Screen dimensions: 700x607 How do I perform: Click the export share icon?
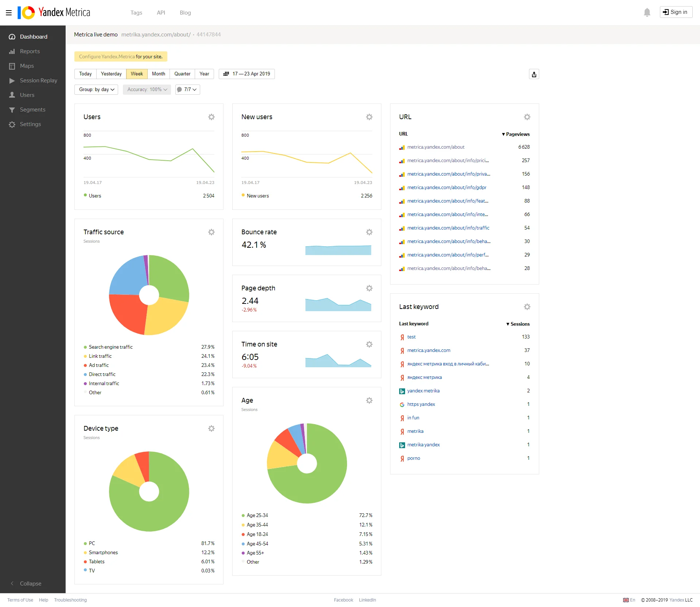point(534,74)
